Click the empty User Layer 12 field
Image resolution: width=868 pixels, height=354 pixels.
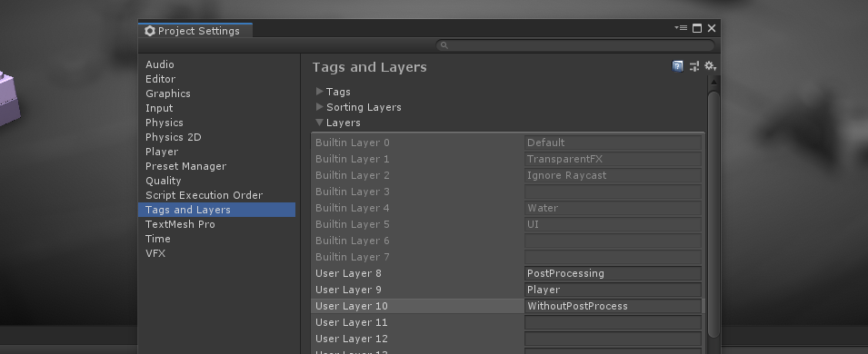[613, 339]
